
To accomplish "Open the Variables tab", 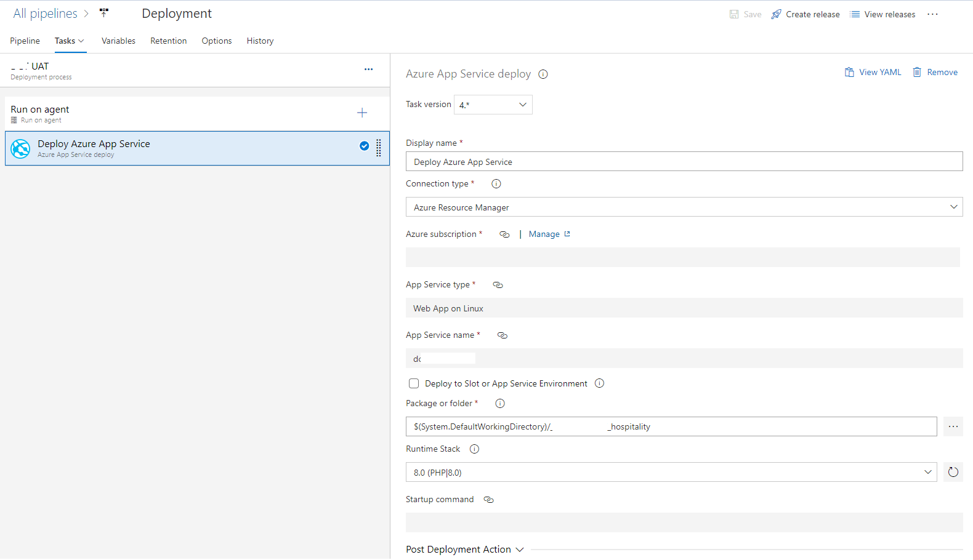I will 118,41.
